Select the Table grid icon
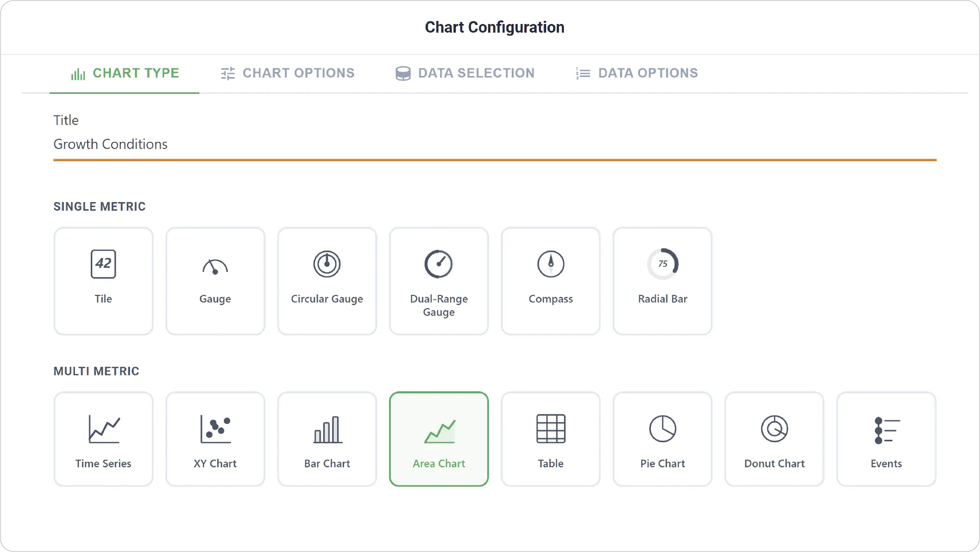Screen dimensions: 980x552 tap(551, 429)
